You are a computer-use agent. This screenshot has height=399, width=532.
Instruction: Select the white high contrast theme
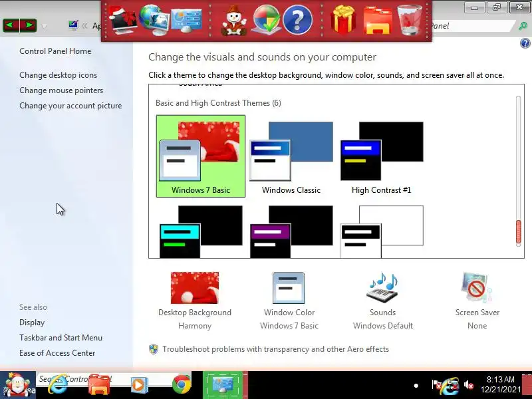point(381,231)
